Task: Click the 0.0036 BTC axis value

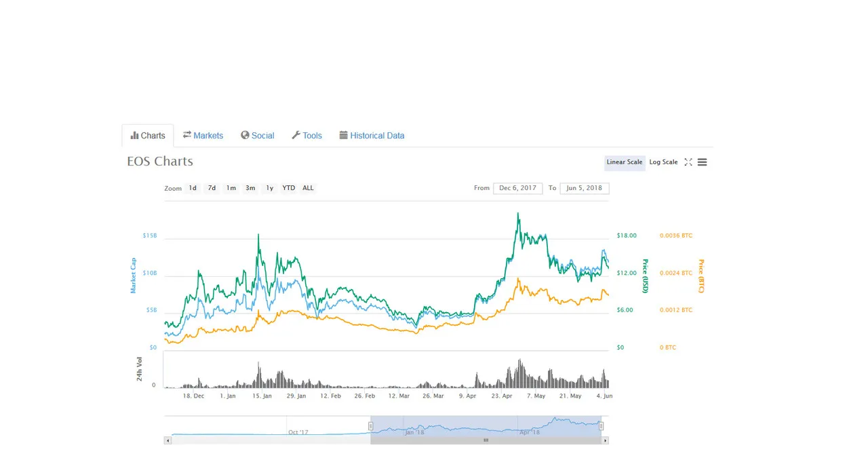Action: 676,235
